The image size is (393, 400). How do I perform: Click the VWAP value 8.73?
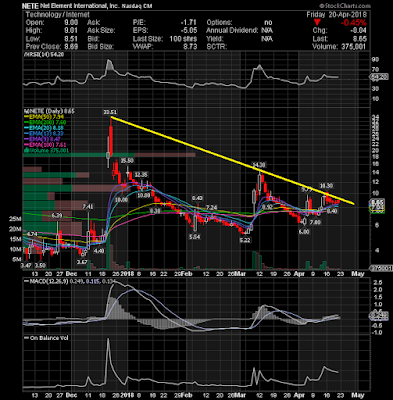(x=190, y=46)
